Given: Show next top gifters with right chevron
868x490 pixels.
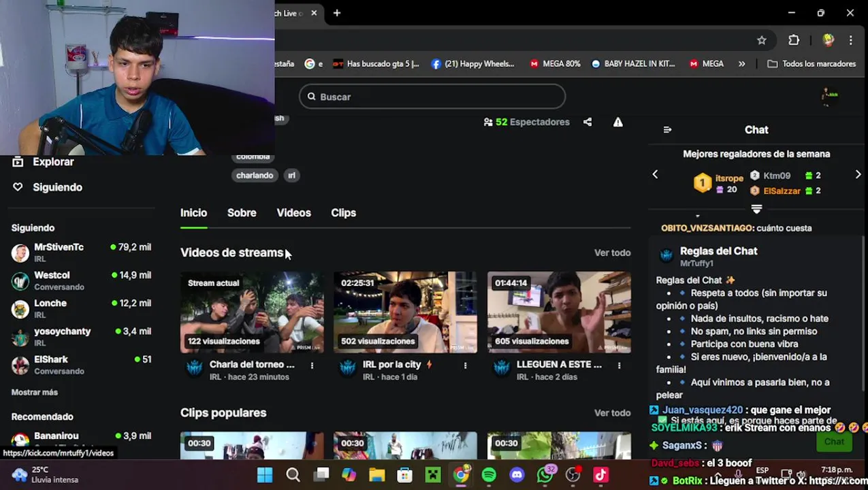Looking at the screenshot, I should (x=858, y=175).
